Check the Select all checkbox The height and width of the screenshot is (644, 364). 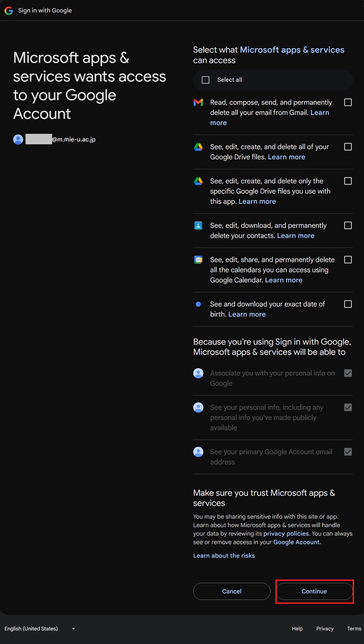[206, 80]
